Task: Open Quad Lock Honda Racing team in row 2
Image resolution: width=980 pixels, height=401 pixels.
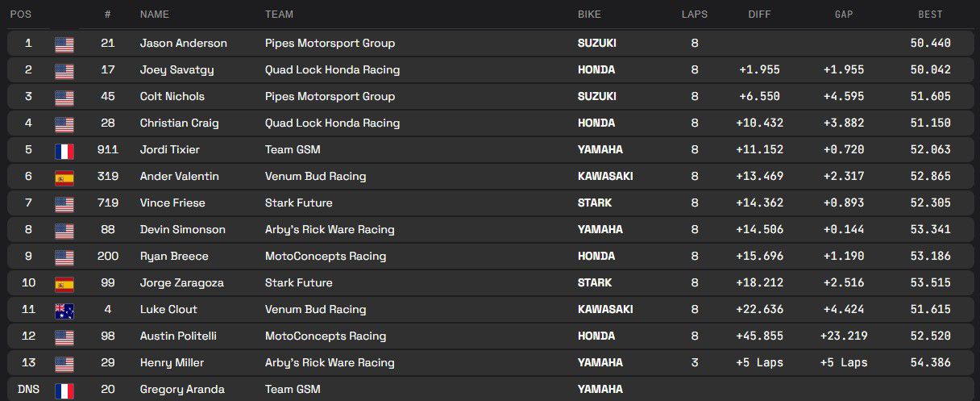Action: (332, 70)
